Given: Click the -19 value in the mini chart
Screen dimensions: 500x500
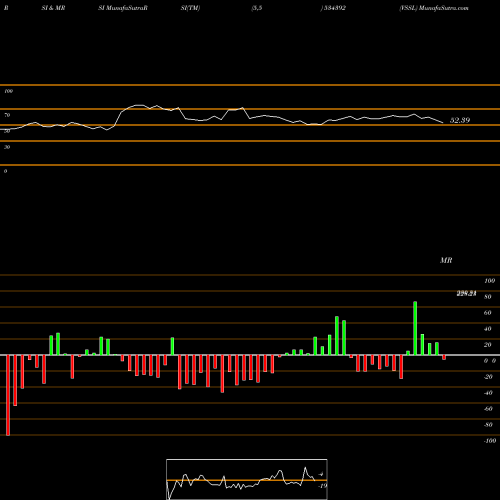Looking at the screenshot, I should tap(322, 486).
